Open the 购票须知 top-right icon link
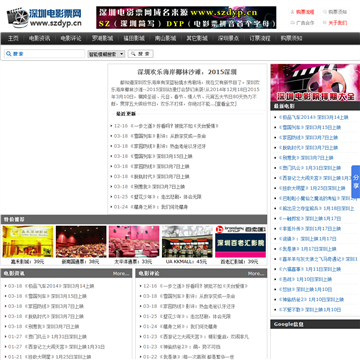Viewport: 360px width, 360px height. (335, 12)
